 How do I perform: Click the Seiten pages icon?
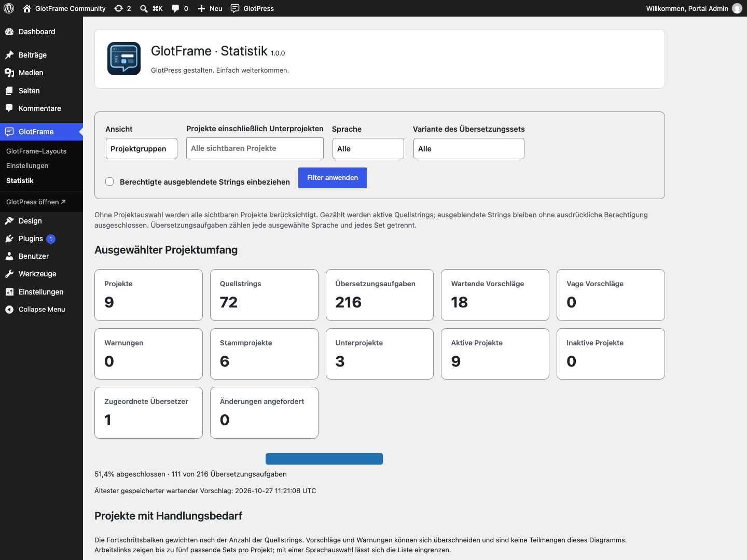(9, 91)
